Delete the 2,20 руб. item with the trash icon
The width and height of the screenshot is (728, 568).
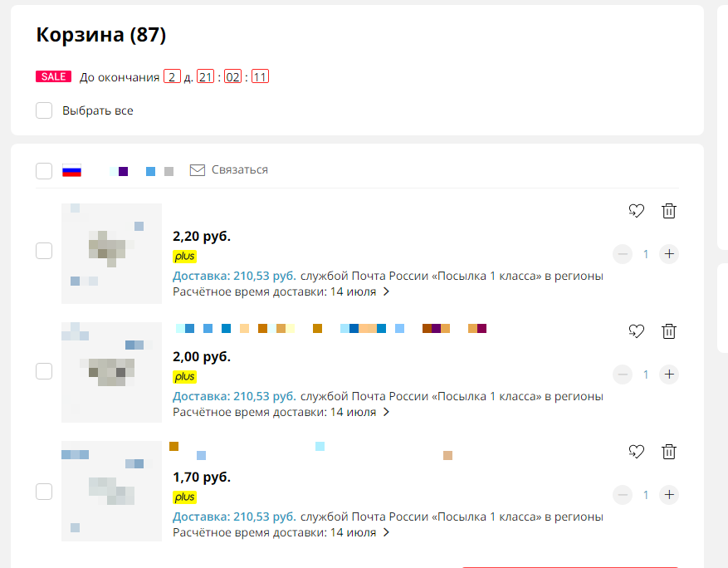tap(668, 211)
